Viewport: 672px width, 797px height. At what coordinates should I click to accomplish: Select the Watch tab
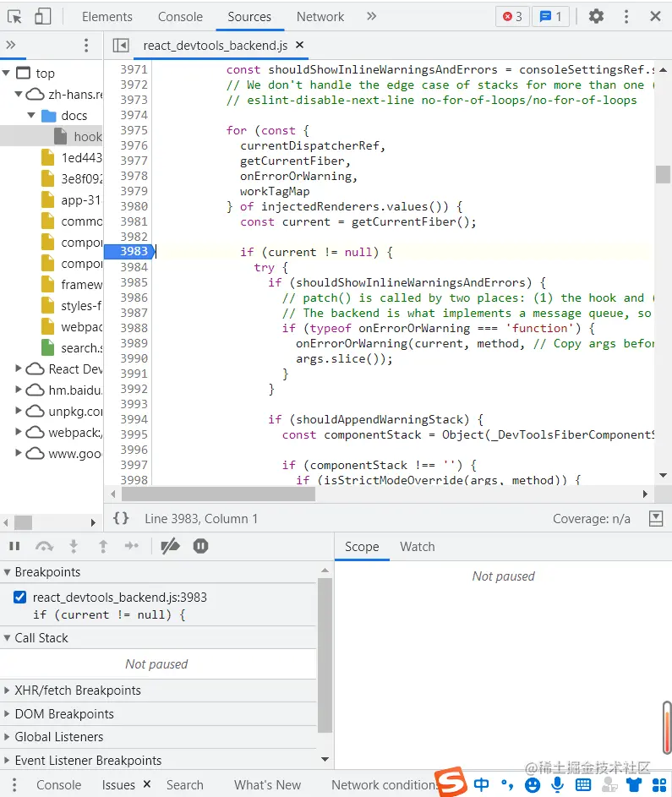click(x=418, y=547)
